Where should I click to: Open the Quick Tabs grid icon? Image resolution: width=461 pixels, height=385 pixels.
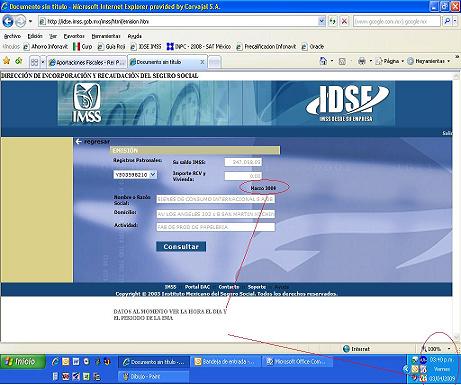click(34, 62)
